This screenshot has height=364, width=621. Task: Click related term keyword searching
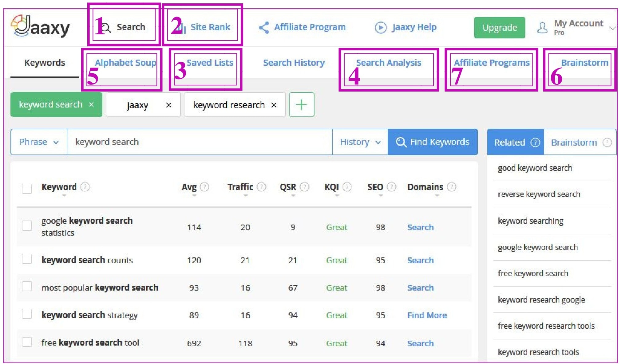click(x=531, y=221)
